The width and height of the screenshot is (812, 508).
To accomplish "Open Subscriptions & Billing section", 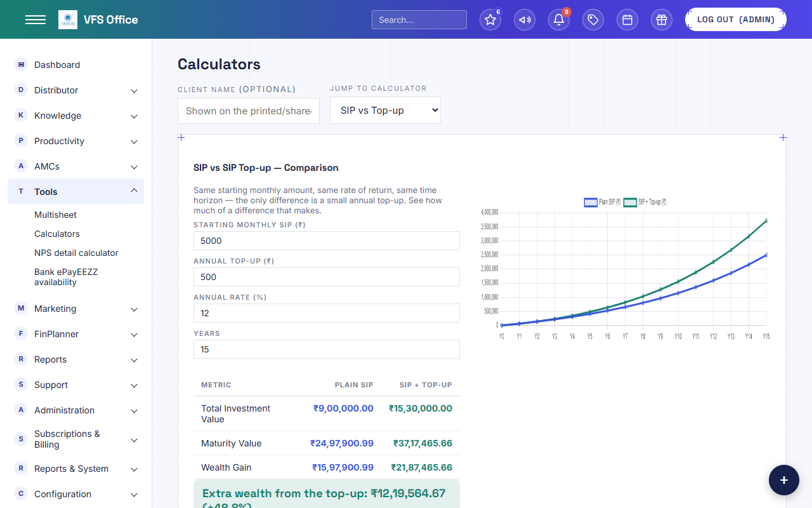I will click(75, 439).
